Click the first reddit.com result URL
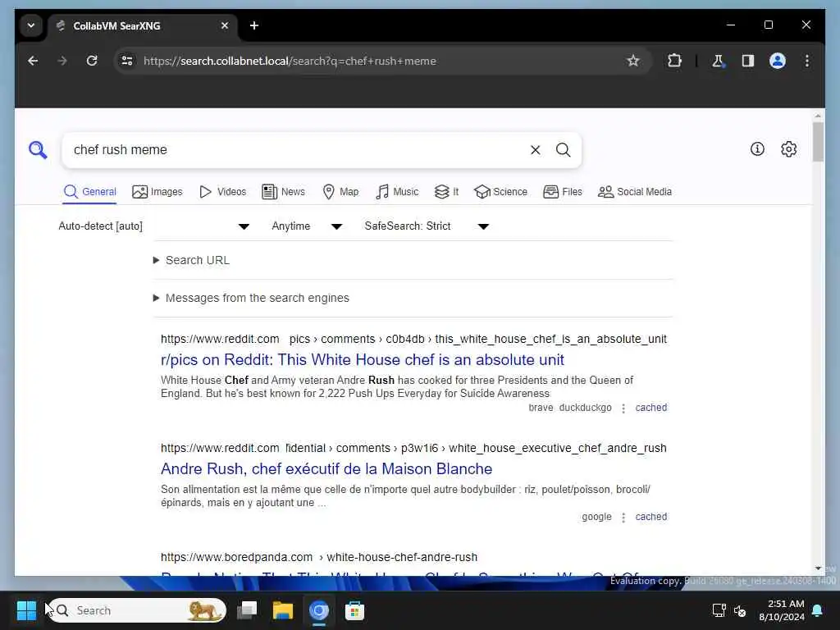This screenshot has height=630, width=840. (413, 339)
